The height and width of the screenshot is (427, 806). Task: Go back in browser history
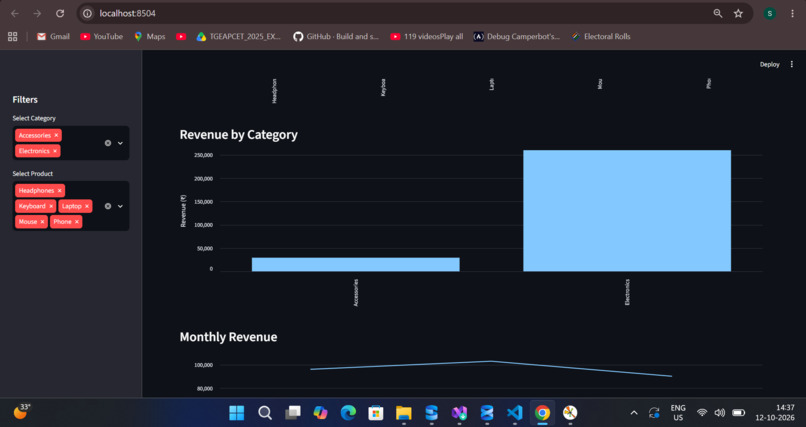[x=15, y=13]
